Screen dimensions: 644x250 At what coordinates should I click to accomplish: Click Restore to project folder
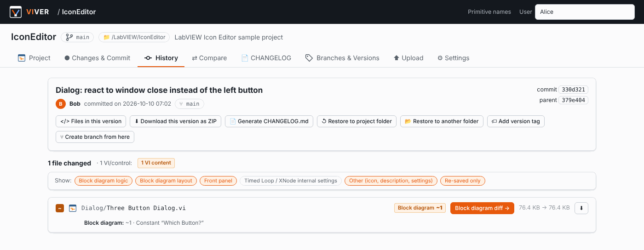pos(356,121)
